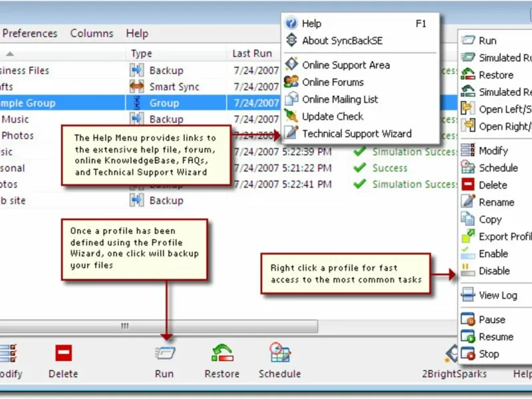Click the Update Check icon
The width and height of the screenshot is (532, 399).
(291, 116)
